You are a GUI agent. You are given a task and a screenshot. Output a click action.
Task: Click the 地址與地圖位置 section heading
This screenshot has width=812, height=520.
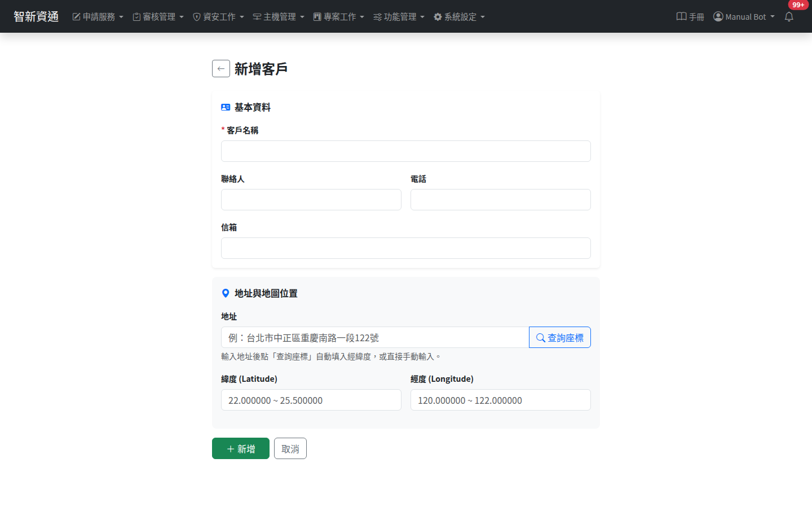point(259,293)
